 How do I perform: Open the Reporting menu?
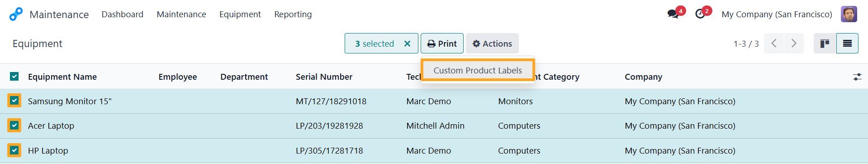293,14
